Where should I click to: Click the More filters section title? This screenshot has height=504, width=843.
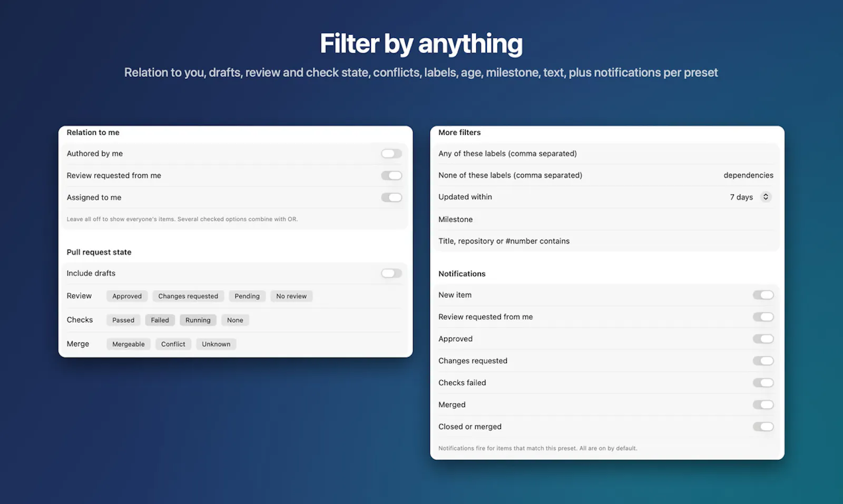tap(459, 133)
